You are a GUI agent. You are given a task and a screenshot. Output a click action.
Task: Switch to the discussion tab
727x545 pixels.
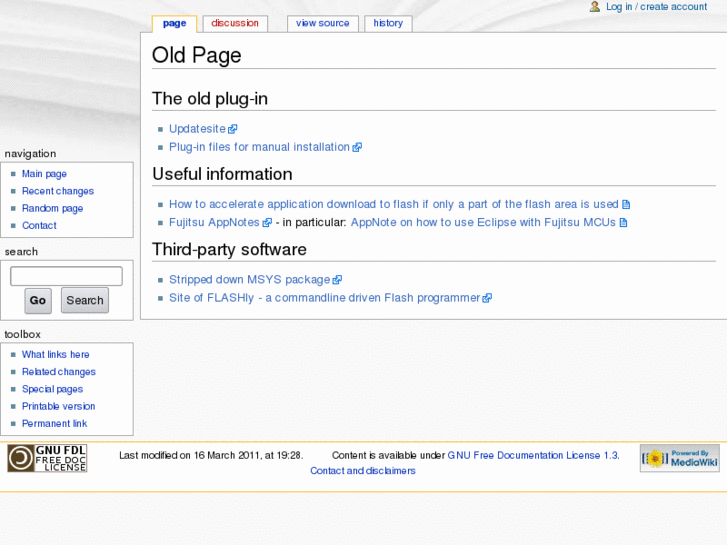coord(235,23)
